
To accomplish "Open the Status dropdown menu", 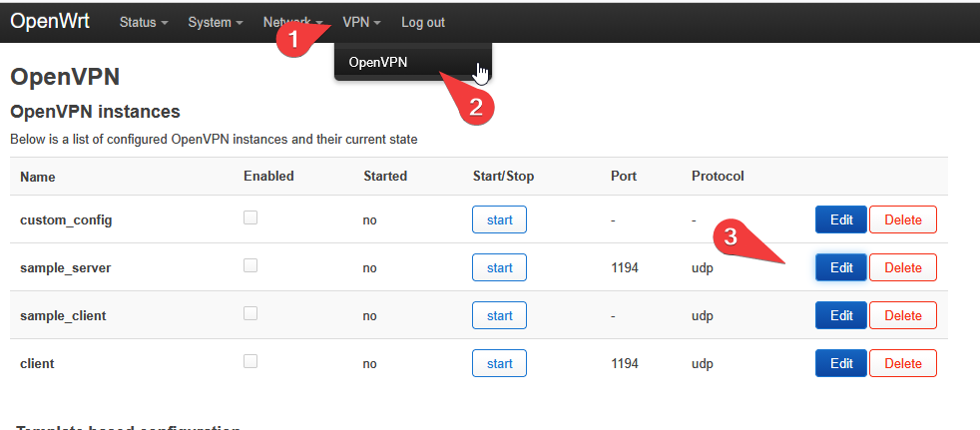I will click(x=144, y=23).
